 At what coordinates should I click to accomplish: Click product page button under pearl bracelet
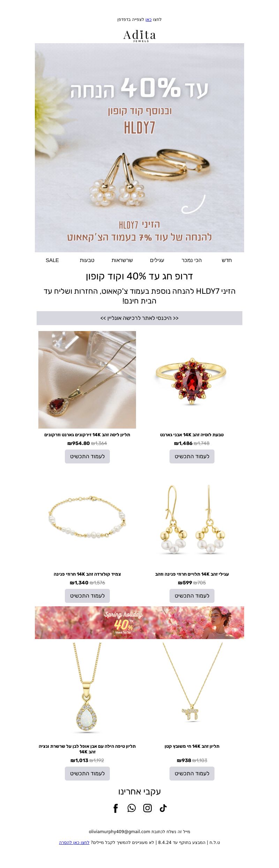pyautogui.click(x=87, y=596)
